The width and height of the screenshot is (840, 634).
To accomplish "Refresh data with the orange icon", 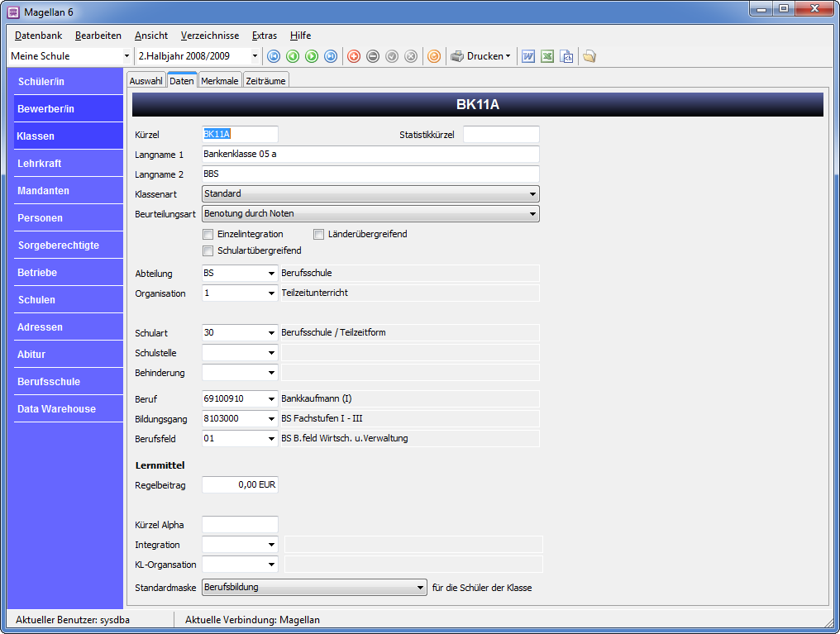I will point(434,56).
